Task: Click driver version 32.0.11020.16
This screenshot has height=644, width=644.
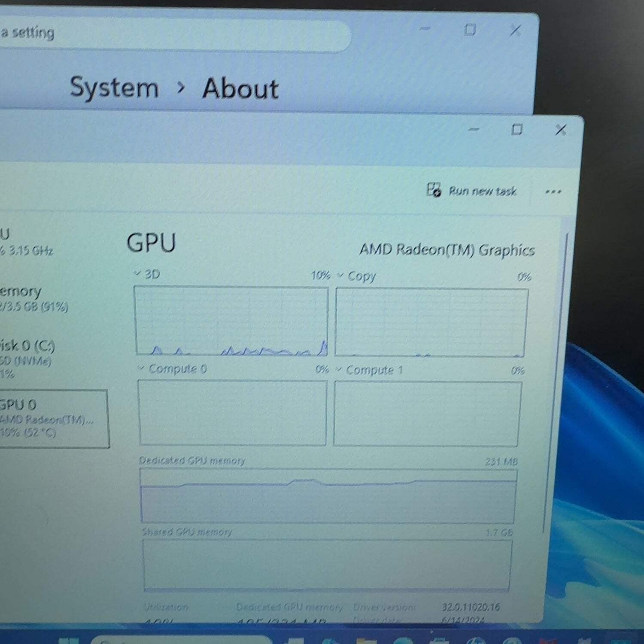Action: [x=471, y=607]
